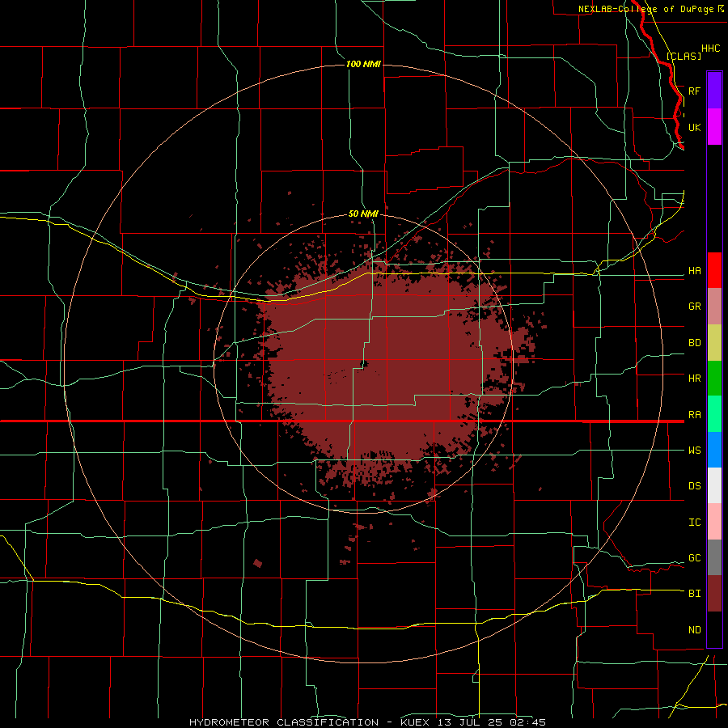This screenshot has height=728, width=728.
Task: Click the 02:45 timestamp
Action: click(528, 722)
